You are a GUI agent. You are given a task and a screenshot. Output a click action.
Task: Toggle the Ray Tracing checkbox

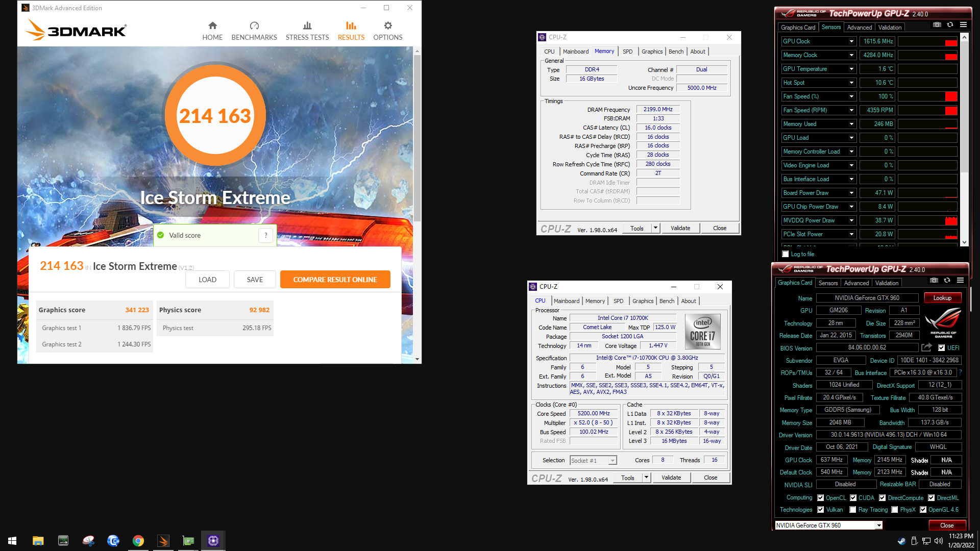coord(853,510)
